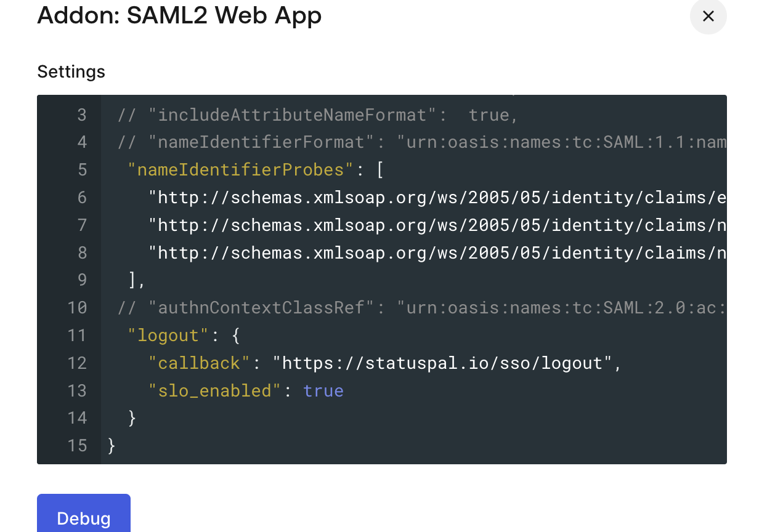Image resolution: width=759 pixels, height=532 pixels.
Task: Click the commented "includeAttributeNameFormat" line
Action: pyautogui.click(x=314, y=115)
